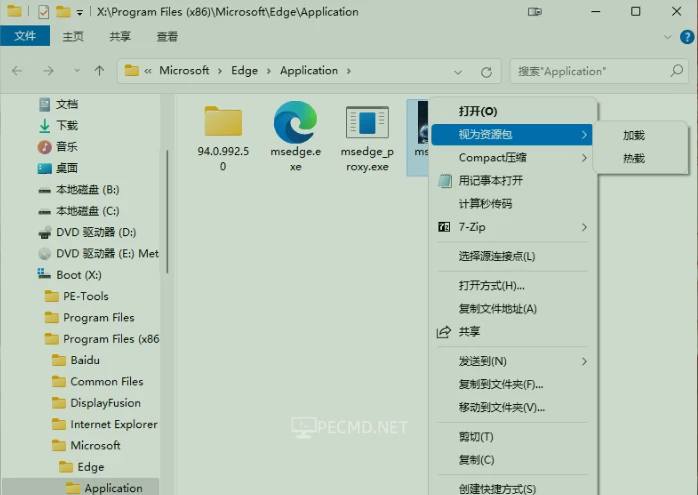The width and height of the screenshot is (698, 495).
Task: Expand the Compact压缩 submenu
Action: coord(584,158)
